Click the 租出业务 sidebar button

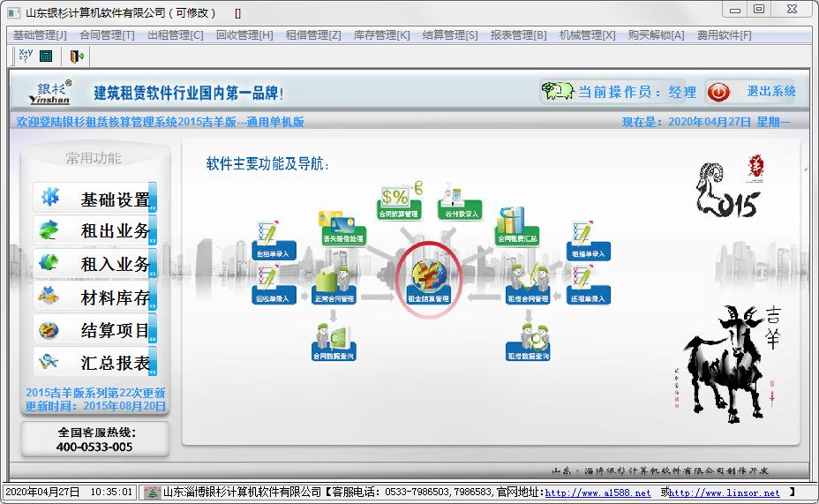(x=95, y=230)
